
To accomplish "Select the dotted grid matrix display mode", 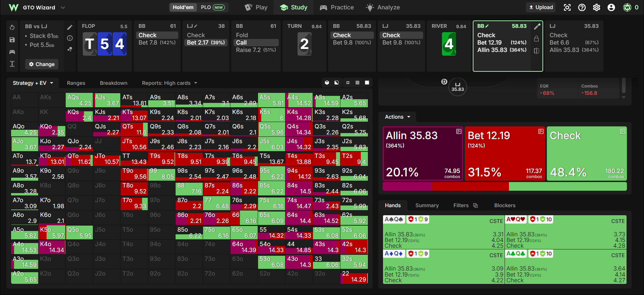I will click(358, 82).
